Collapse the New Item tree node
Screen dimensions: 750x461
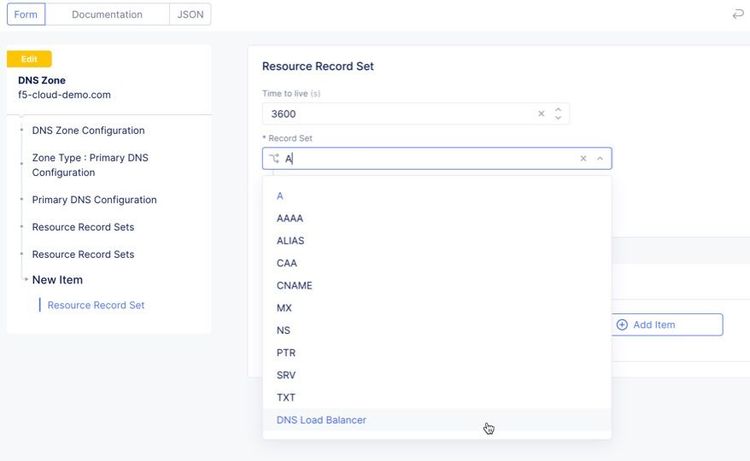coord(26,280)
